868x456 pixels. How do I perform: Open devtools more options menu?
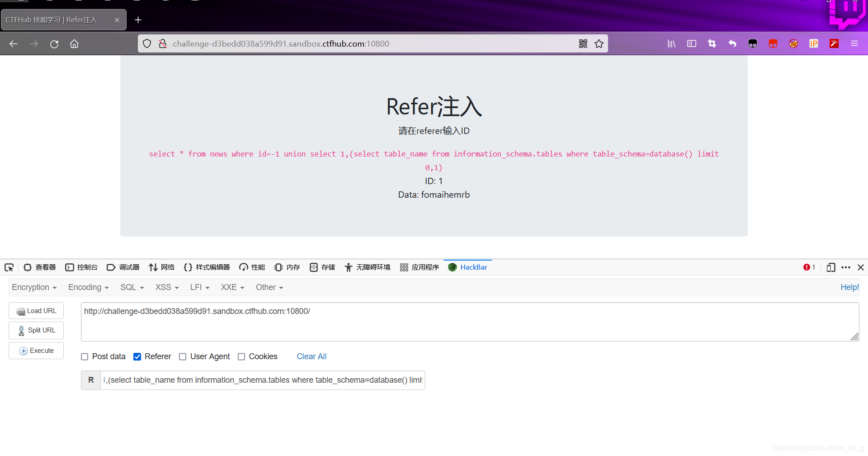846,267
